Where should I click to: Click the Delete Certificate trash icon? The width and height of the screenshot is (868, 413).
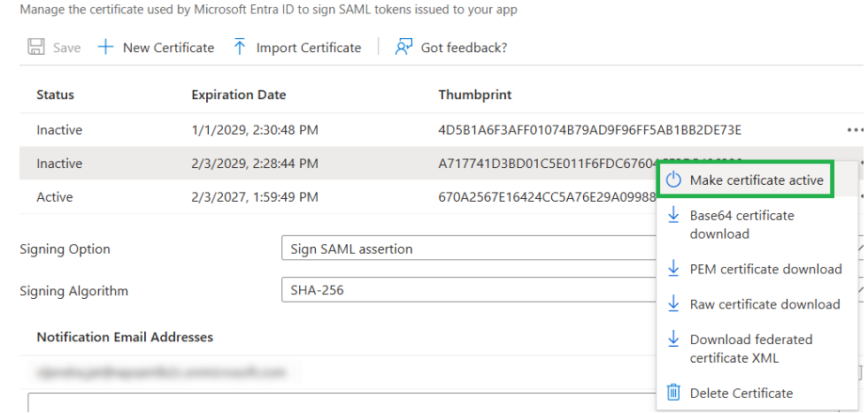pyautogui.click(x=674, y=393)
